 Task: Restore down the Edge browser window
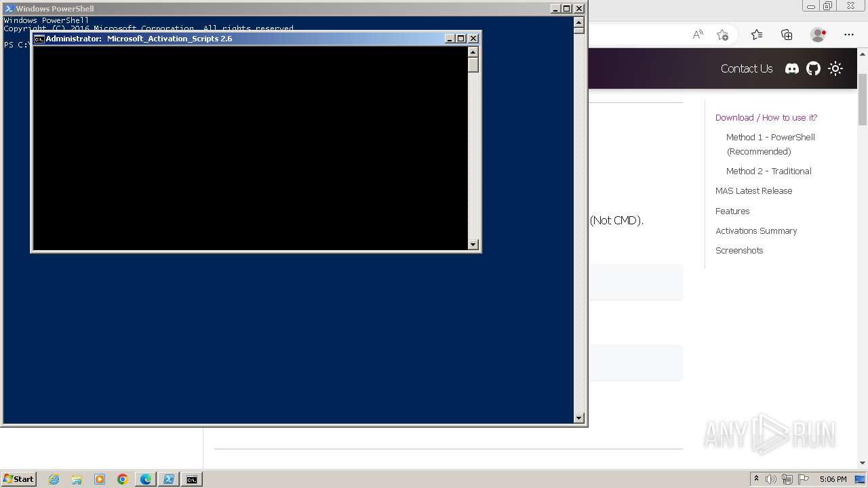pyautogui.click(x=828, y=6)
